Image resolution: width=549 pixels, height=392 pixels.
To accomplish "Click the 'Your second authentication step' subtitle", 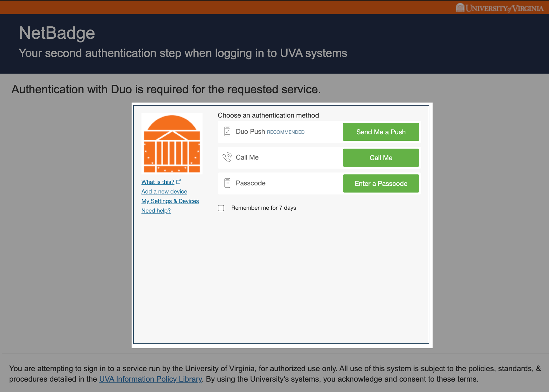I will pyautogui.click(x=183, y=53).
